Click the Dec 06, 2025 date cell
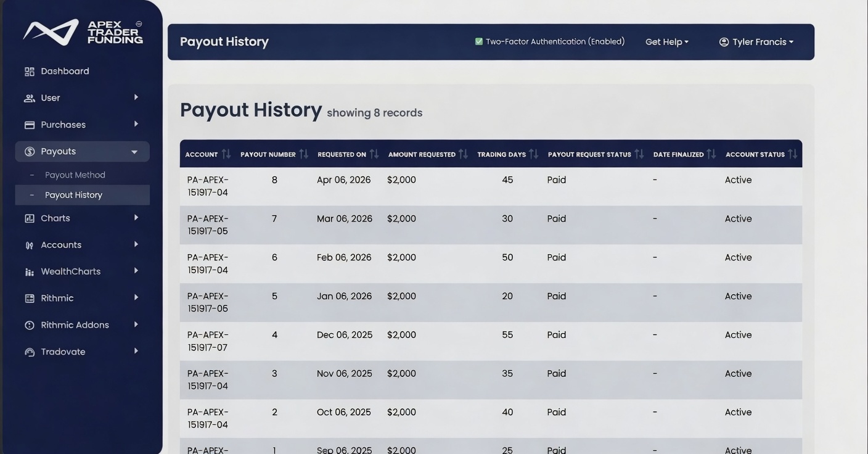Image resolution: width=868 pixels, height=454 pixels. point(345,335)
